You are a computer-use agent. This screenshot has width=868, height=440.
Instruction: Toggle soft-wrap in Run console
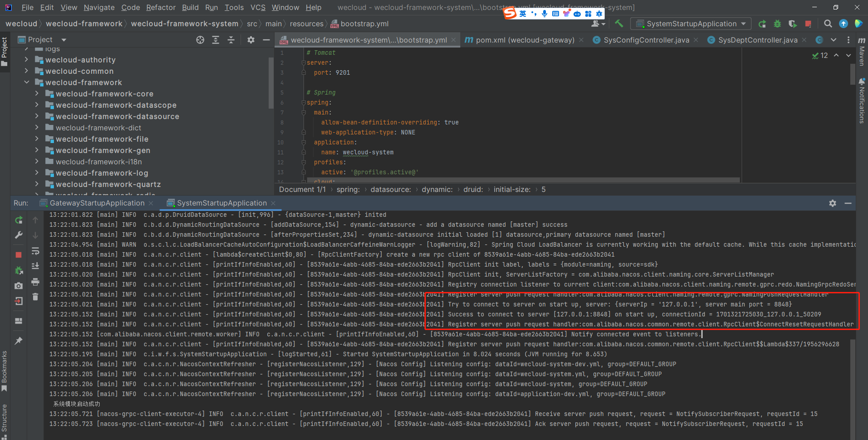click(x=35, y=251)
